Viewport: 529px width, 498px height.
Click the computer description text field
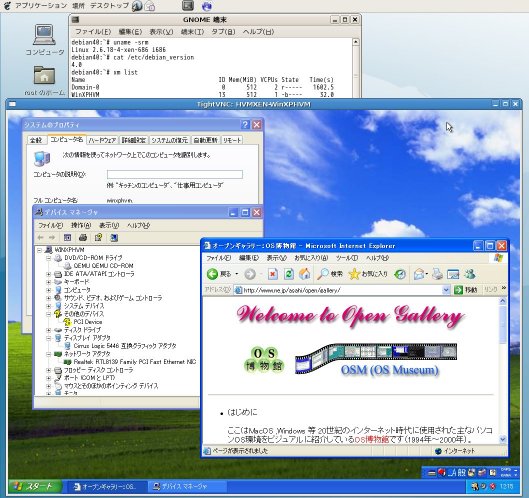175,174
